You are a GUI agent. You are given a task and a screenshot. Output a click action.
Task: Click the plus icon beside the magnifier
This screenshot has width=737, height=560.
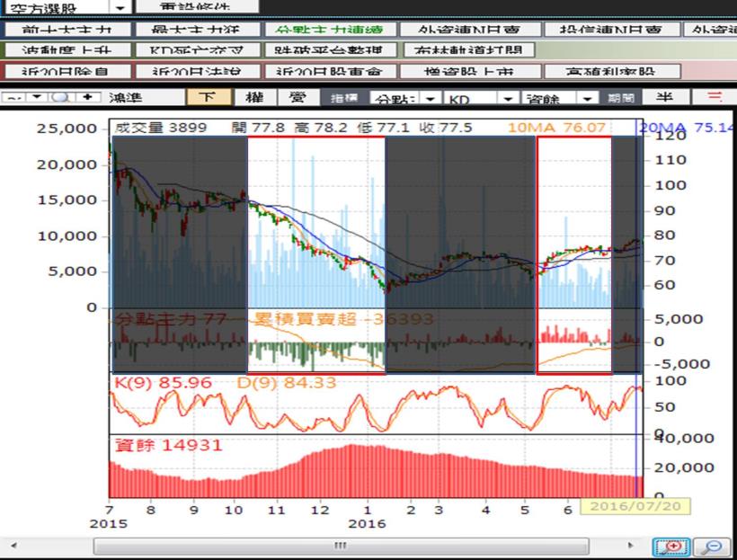tap(86, 97)
